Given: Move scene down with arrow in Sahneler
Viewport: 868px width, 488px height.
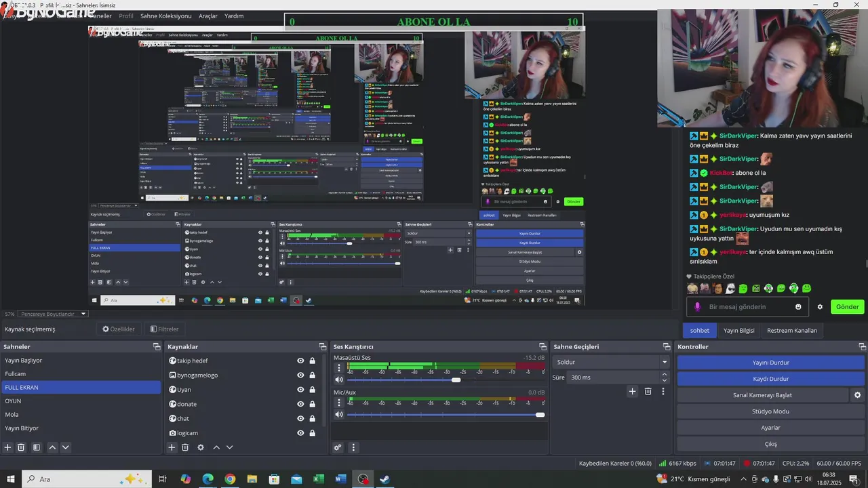Looking at the screenshot, I should click(x=65, y=447).
